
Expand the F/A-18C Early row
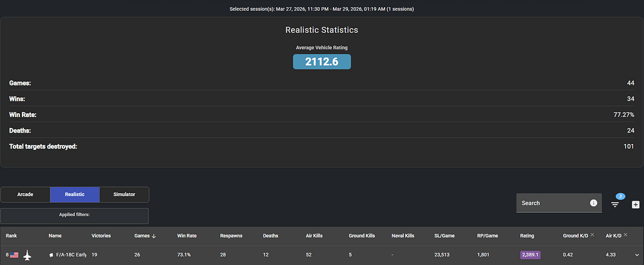pos(637,255)
